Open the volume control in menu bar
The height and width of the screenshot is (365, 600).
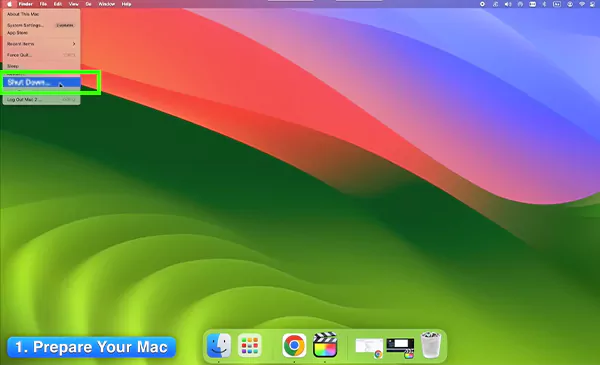point(508,4)
